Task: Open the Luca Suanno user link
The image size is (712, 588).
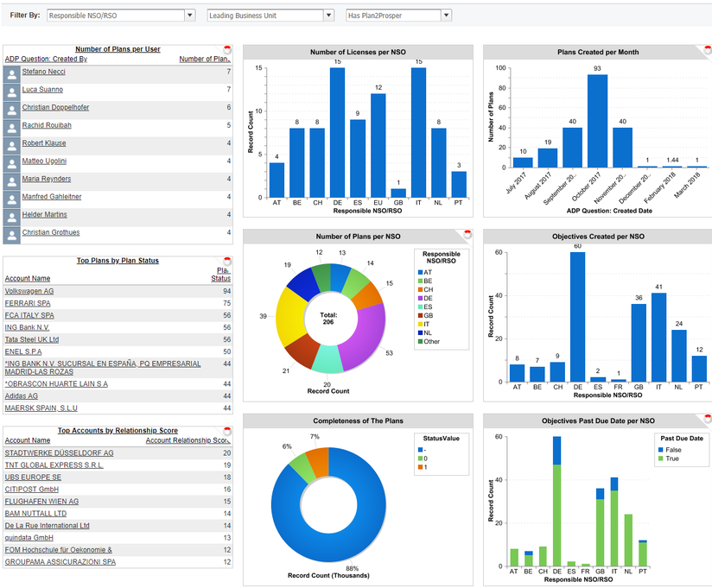Action: click(x=42, y=90)
